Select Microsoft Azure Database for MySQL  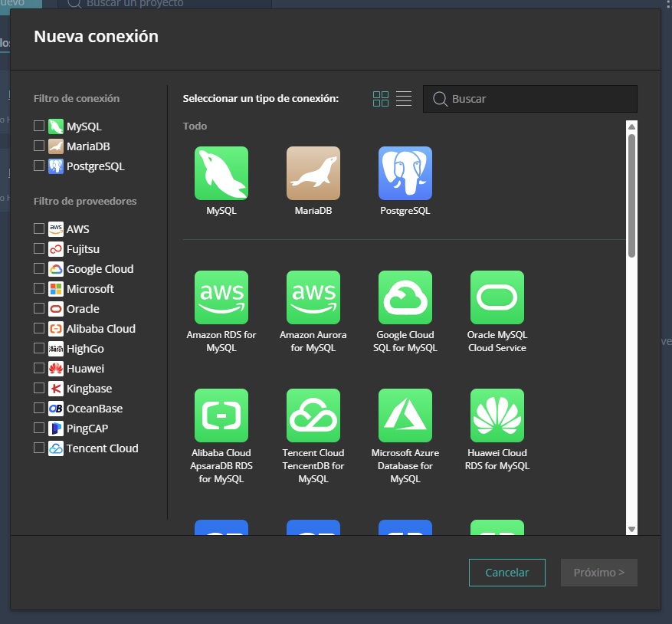pos(405,415)
